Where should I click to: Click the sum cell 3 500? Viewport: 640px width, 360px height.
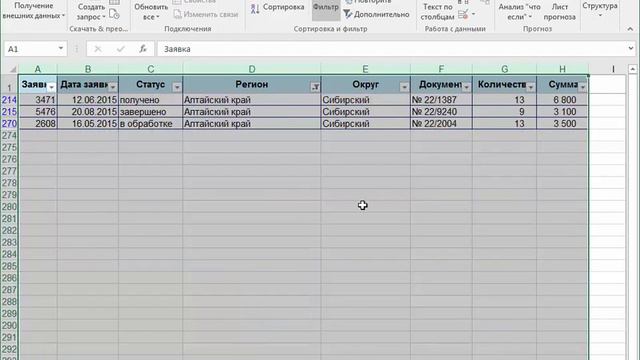tap(562, 124)
